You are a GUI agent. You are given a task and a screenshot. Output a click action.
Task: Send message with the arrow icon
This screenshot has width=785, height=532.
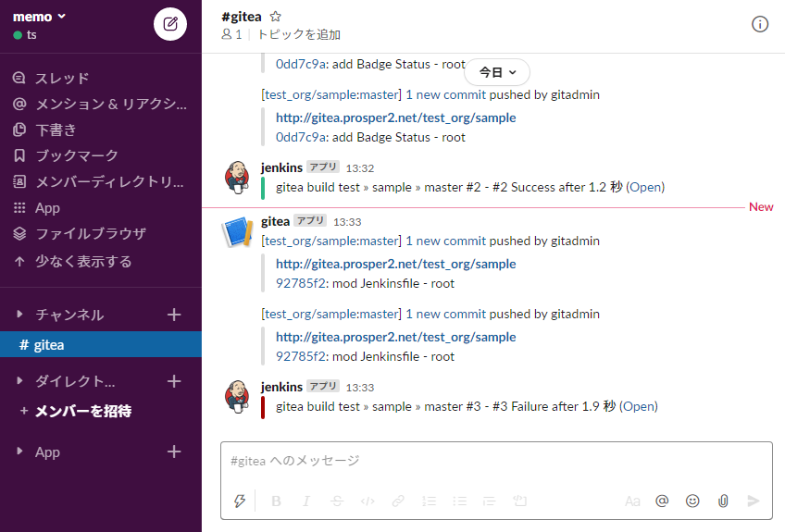coord(754,501)
